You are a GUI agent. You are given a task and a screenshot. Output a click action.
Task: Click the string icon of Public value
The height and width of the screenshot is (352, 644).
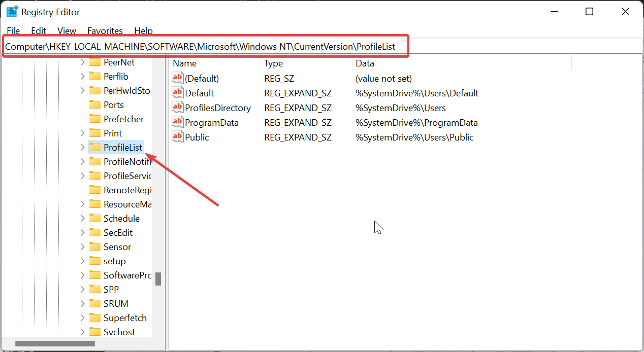(178, 137)
